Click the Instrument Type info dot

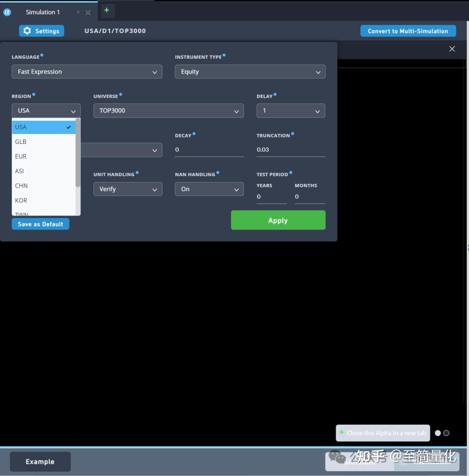click(224, 55)
